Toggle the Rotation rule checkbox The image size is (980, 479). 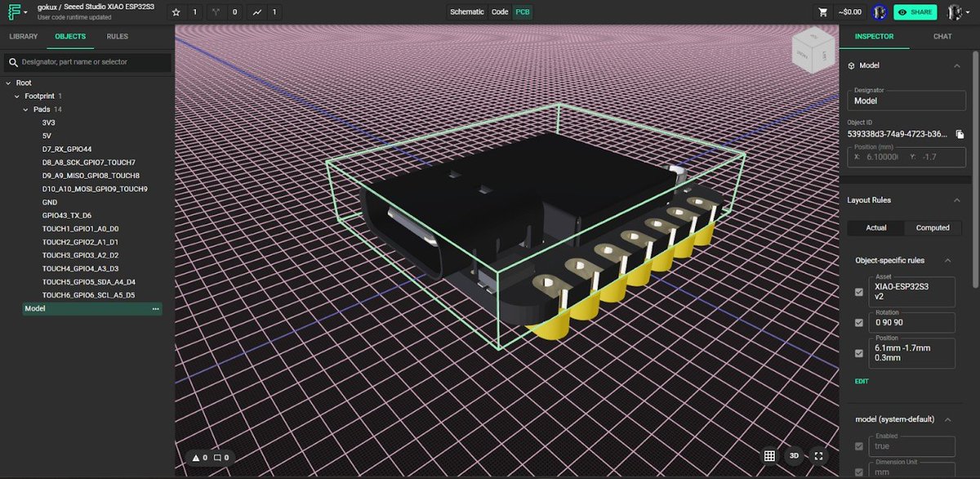(859, 322)
